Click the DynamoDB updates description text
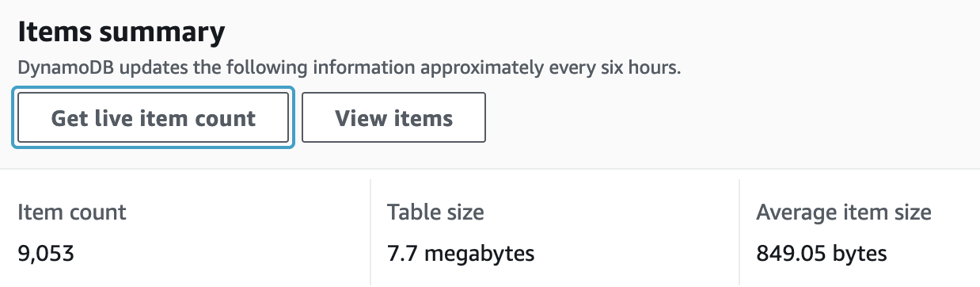Image resolution: width=980 pixels, height=287 pixels. point(349,67)
